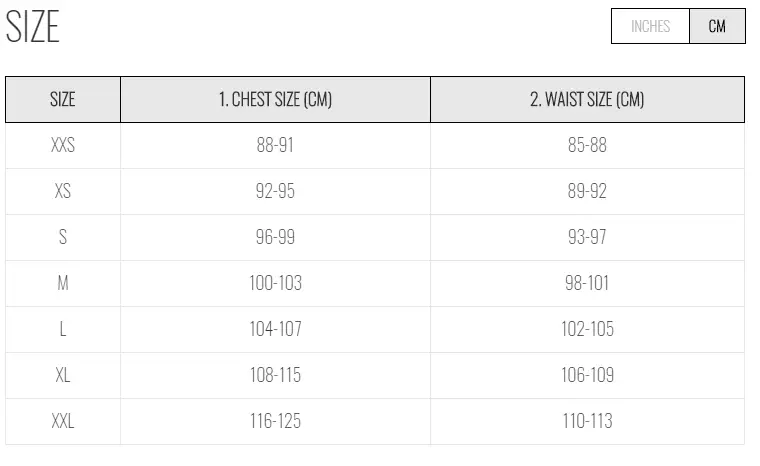Screen dimensions: 760x466
Task: Select the XS size row label
Action: coord(63,191)
